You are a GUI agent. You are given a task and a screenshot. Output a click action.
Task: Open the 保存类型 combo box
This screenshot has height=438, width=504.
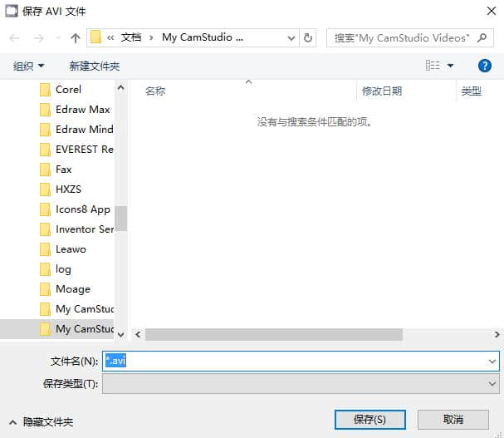(301, 384)
